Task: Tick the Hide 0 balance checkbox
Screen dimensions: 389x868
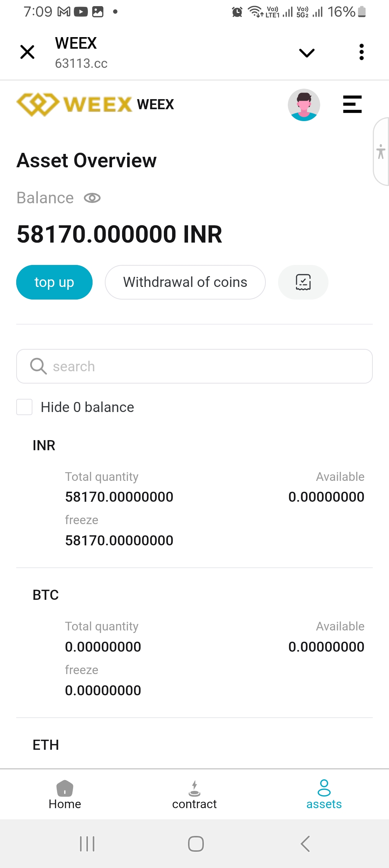Action: point(24,407)
